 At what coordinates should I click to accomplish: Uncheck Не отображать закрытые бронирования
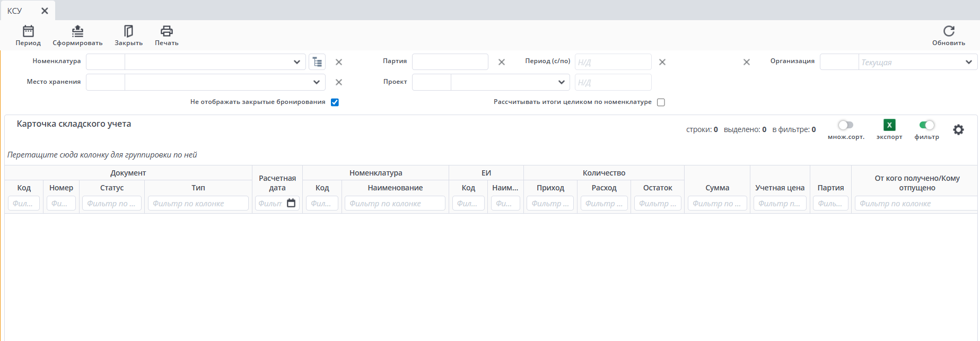tap(335, 102)
